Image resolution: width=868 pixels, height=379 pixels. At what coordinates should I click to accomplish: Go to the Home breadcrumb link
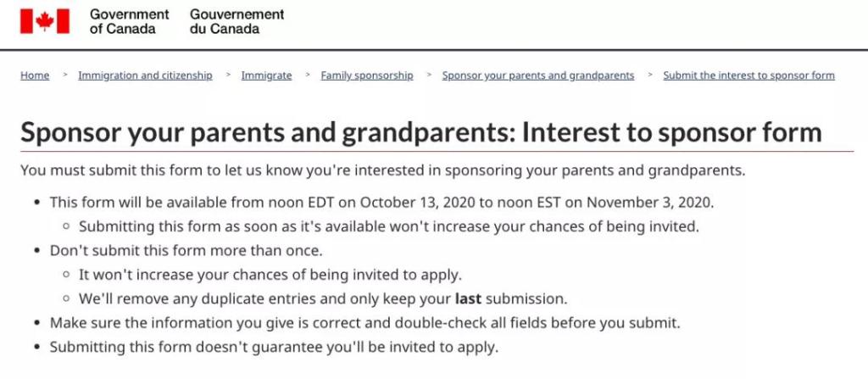click(x=35, y=75)
